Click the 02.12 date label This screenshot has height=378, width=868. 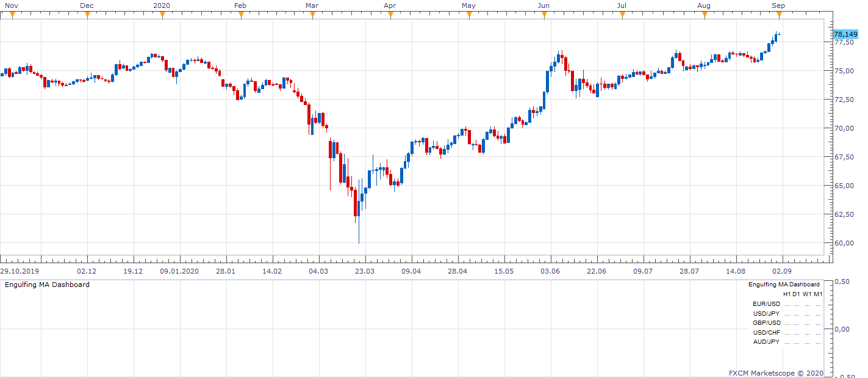87,271
